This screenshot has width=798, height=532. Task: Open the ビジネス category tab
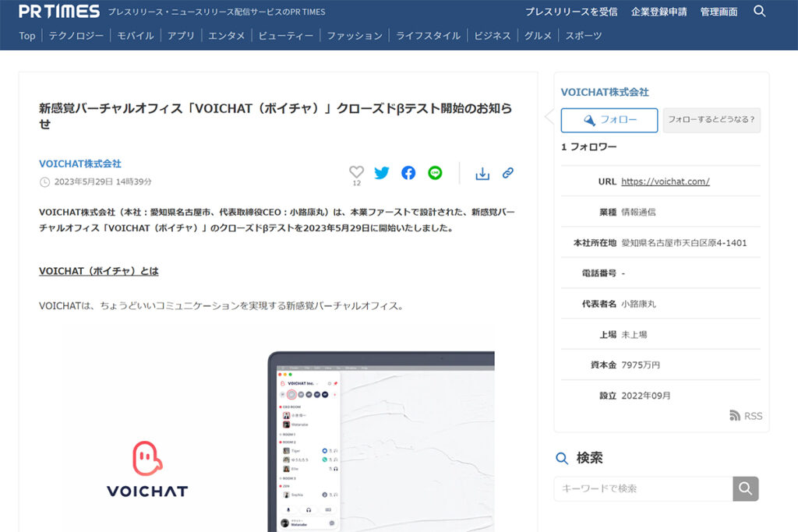pos(492,36)
